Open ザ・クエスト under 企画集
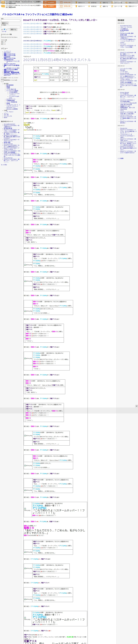The width and height of the screenshot is (138, 644). pos(10,112)
